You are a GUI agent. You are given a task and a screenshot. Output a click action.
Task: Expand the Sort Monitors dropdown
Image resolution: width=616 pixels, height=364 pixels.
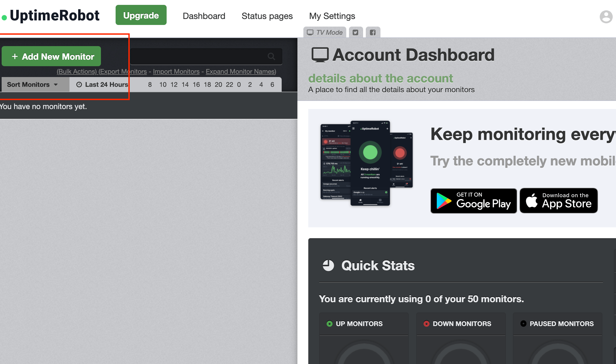pyautogui.click(x=33, y=85)
